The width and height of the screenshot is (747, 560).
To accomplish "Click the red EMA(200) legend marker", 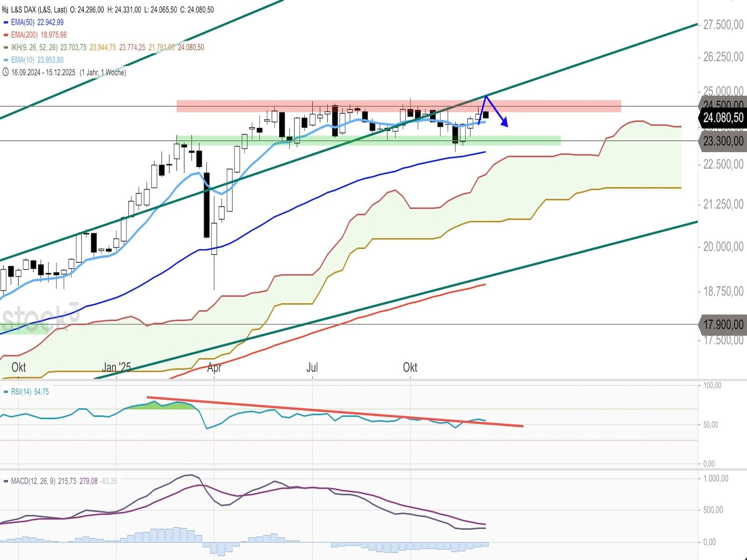I will (6, 35).
